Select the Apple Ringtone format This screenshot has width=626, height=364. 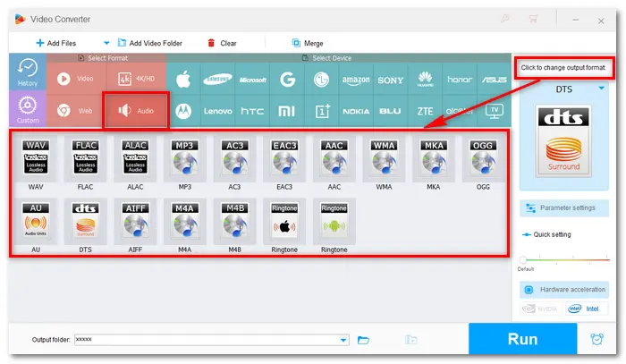coord(284,221)
